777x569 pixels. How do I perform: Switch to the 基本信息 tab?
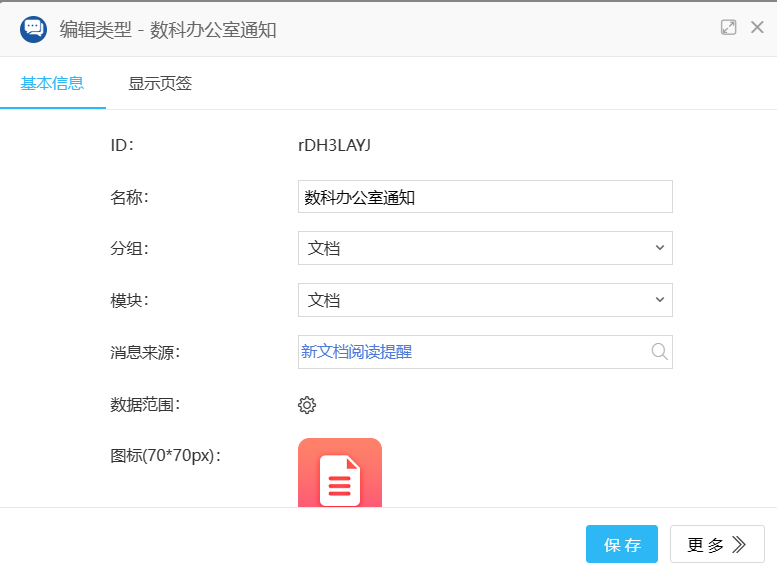click(x=52, y=84)
